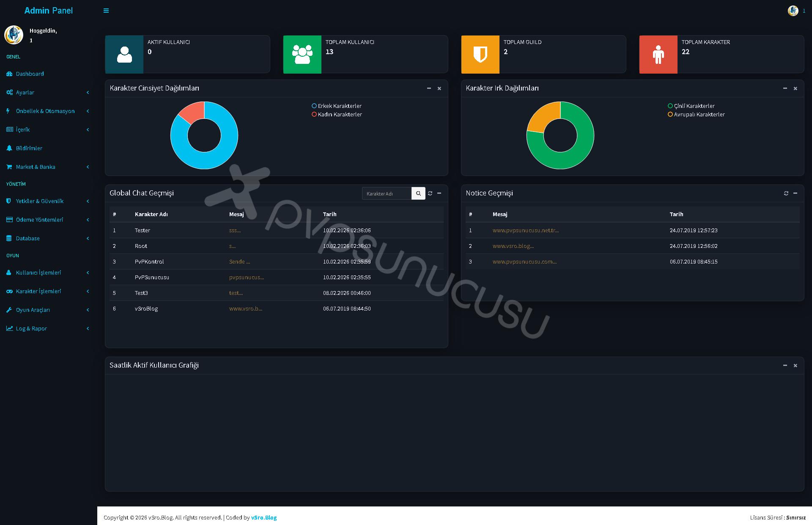
Task: Open the Oyun Araçları menu item
Action: tap(49, 310)
